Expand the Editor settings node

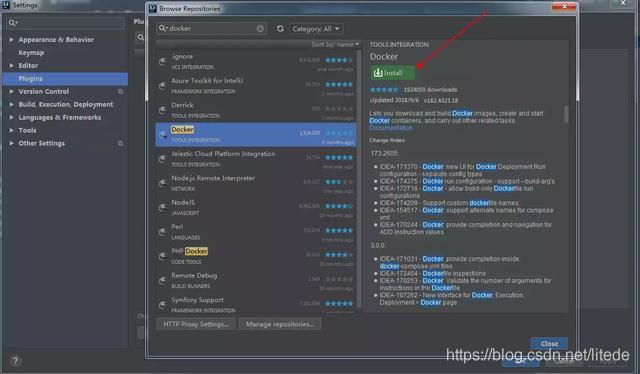point(11,65)
